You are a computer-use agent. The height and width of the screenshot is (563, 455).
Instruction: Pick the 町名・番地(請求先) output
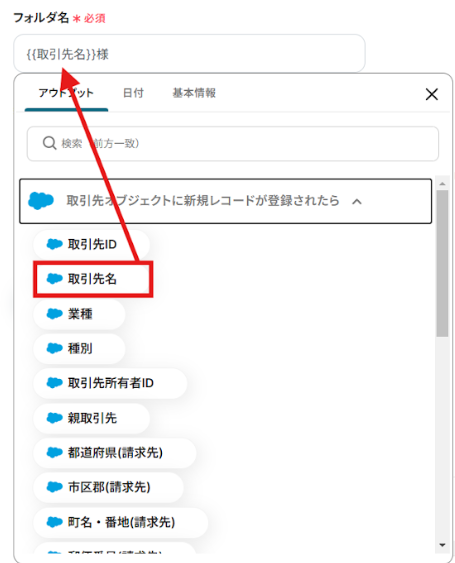click(x=121, y=522)
